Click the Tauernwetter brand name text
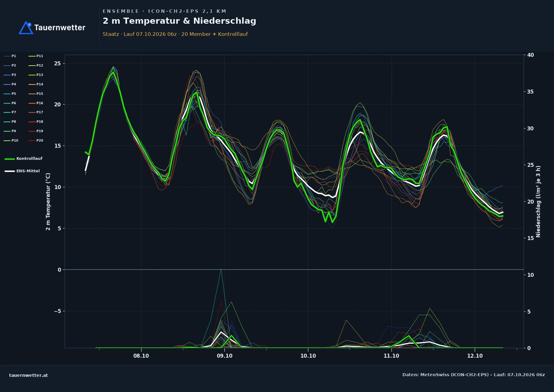Screen dimensions: 554x392 click(x=60, y=28)
